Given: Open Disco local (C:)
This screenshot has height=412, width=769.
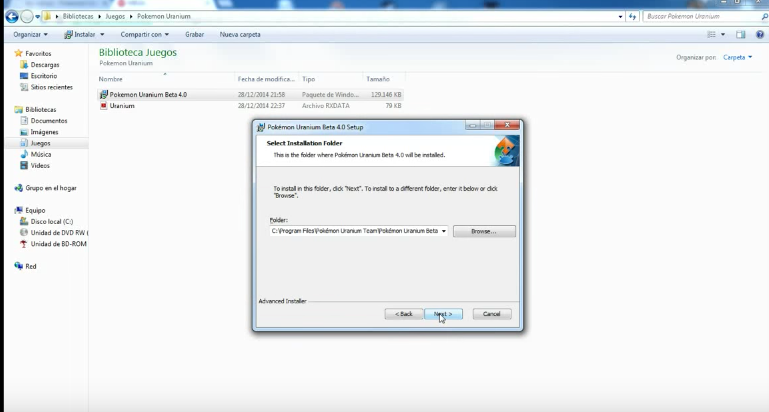Looking at the screenshot, I should pos(46,222).
